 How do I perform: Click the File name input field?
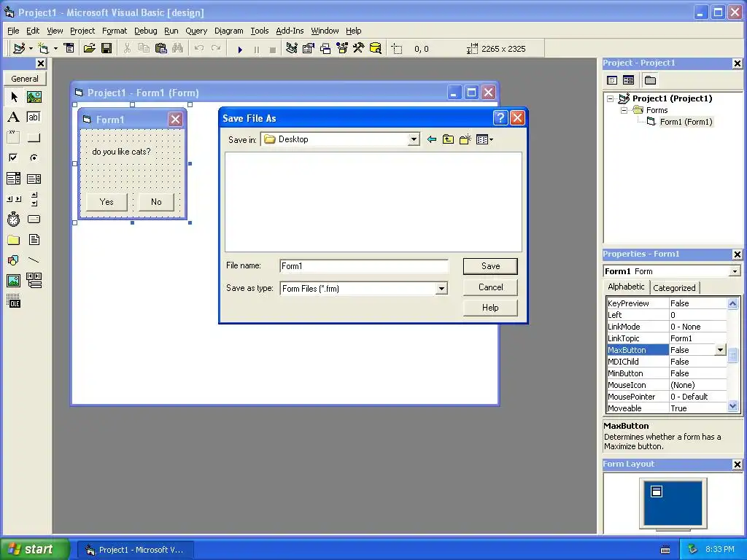coord(364,266)
